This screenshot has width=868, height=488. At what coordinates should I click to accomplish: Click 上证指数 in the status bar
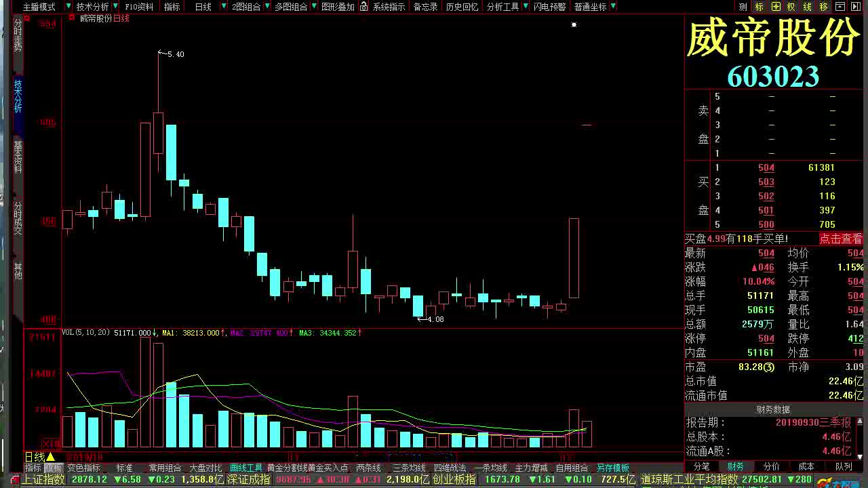(x=44, y=480)
